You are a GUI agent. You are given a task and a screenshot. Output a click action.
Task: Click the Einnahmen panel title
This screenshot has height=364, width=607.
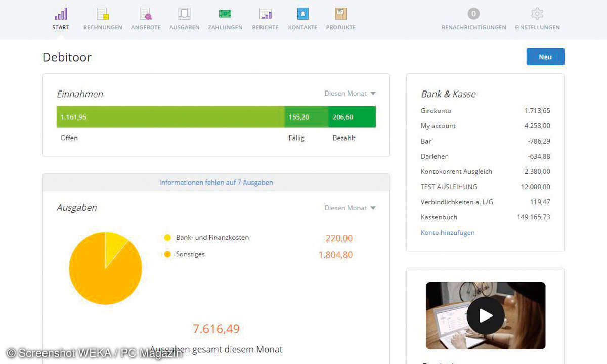[80, 94]
